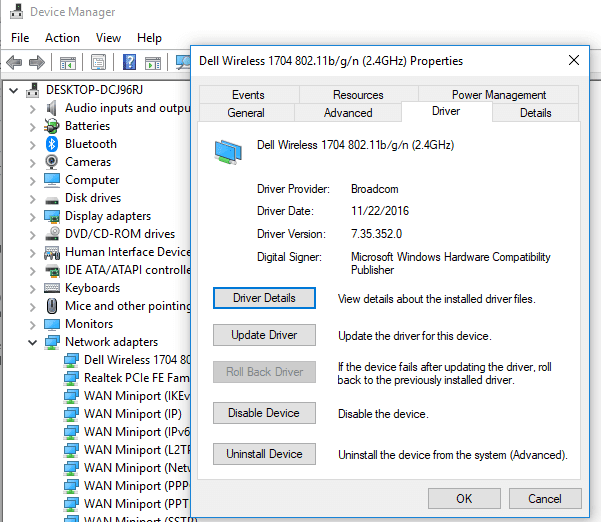Click the action pane toolbar icon next to Help

[x=153, y=62]
